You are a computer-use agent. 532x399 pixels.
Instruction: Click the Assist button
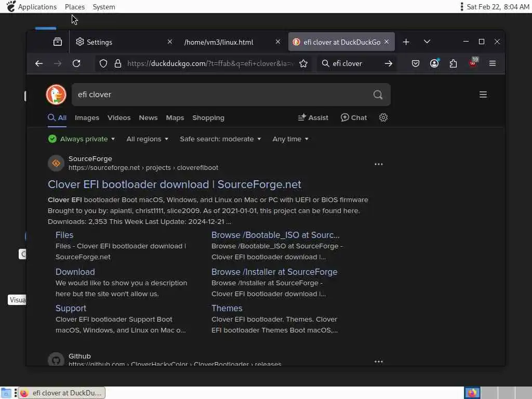click(x=313, y=117)
